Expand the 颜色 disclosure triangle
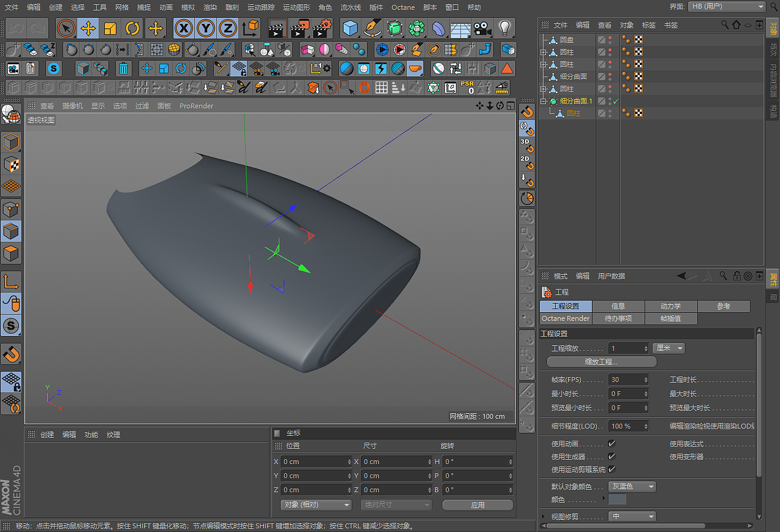This screenshot has width=780, height=532. 604,500
